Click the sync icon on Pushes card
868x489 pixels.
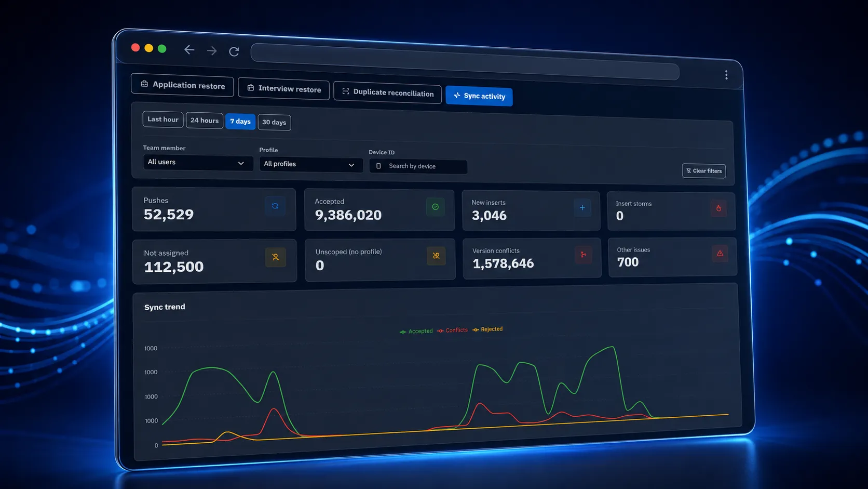[x=275, y=206]
